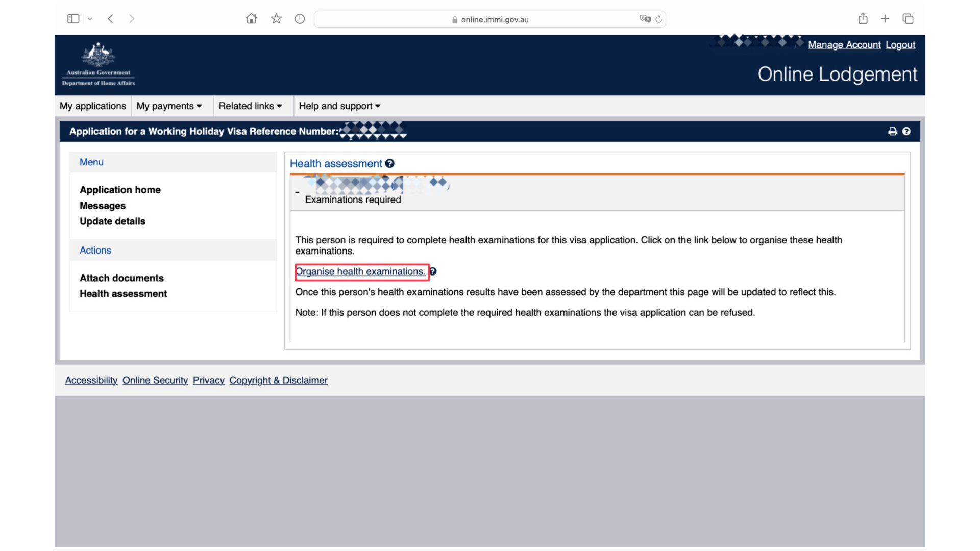The width and height of the screenshot is (980, 551).
Task: Open My applications menu item
Action: (x=93, y=106)
